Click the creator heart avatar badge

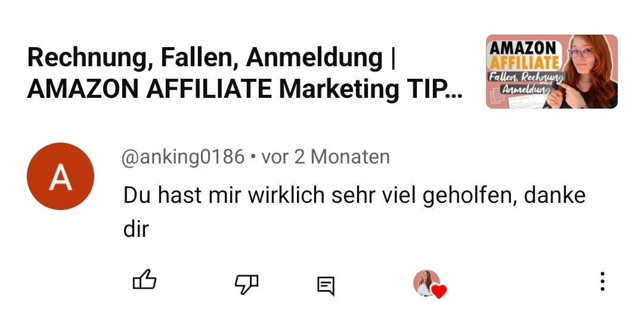[x=429, y=283]
